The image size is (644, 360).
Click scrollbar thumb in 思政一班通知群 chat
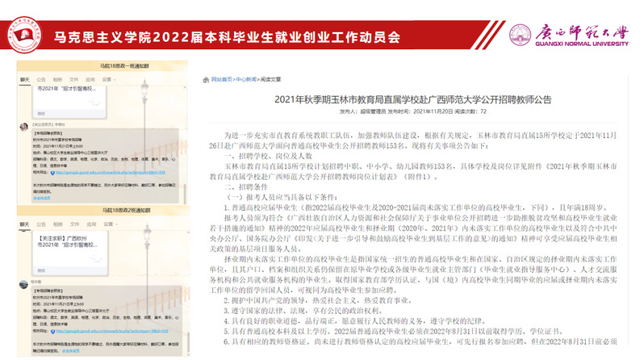pos(185,193)
